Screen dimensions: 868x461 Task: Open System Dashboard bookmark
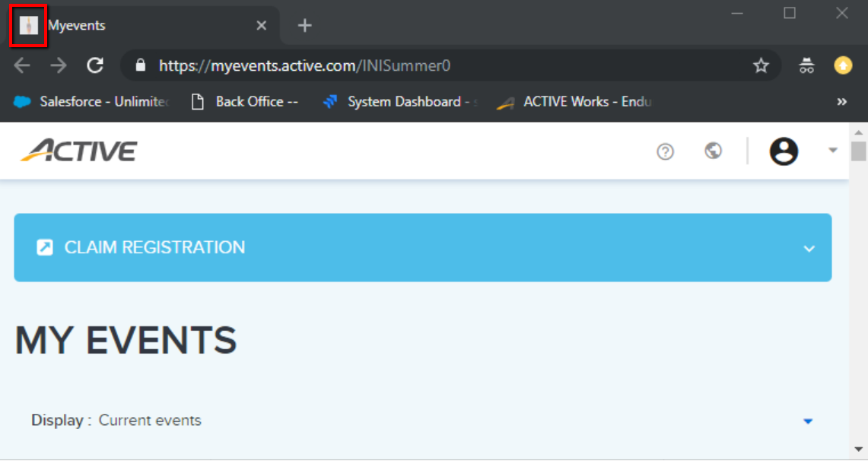pos(399,102)
